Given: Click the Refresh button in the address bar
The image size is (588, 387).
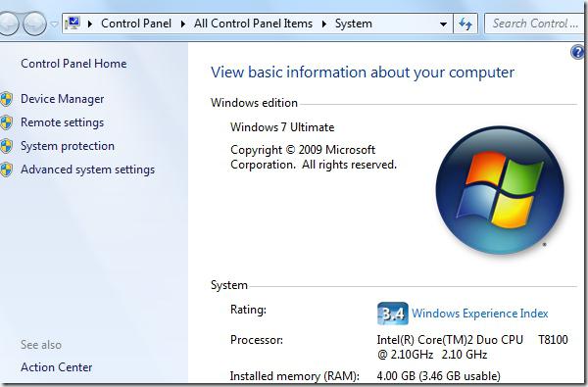Looking at the screenshot, I should 465,24.
